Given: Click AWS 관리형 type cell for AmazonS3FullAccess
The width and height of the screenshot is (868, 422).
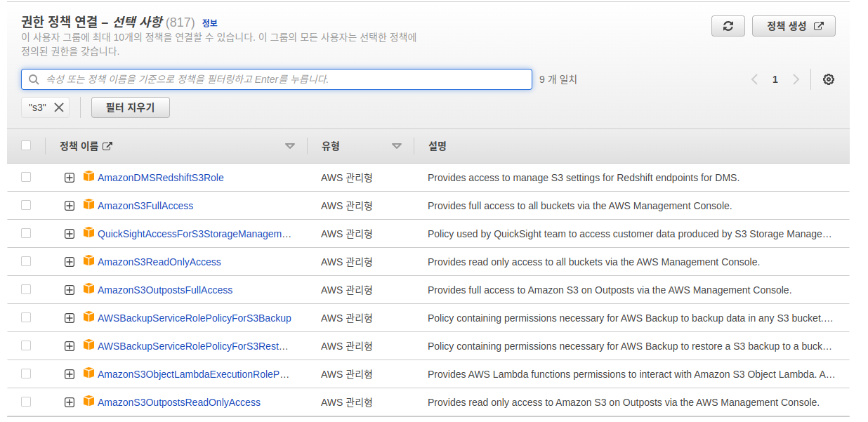Looking at the screenshot, I should pos(347,206).
